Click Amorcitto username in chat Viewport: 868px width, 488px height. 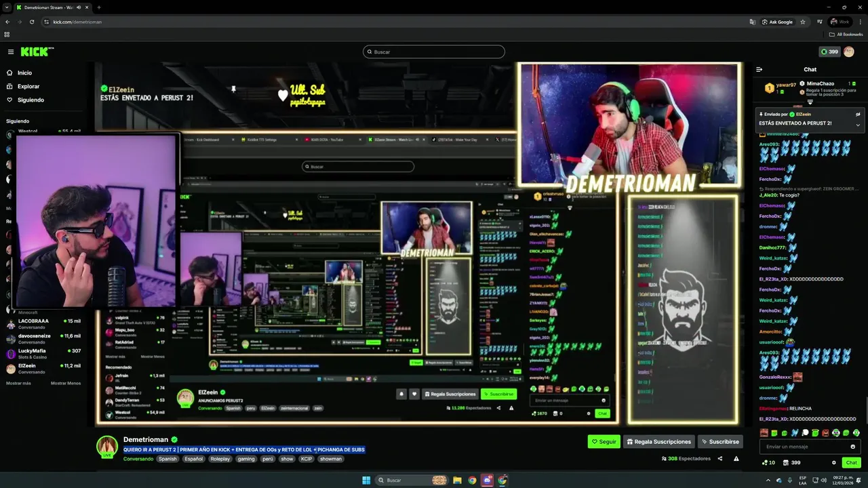770,331
